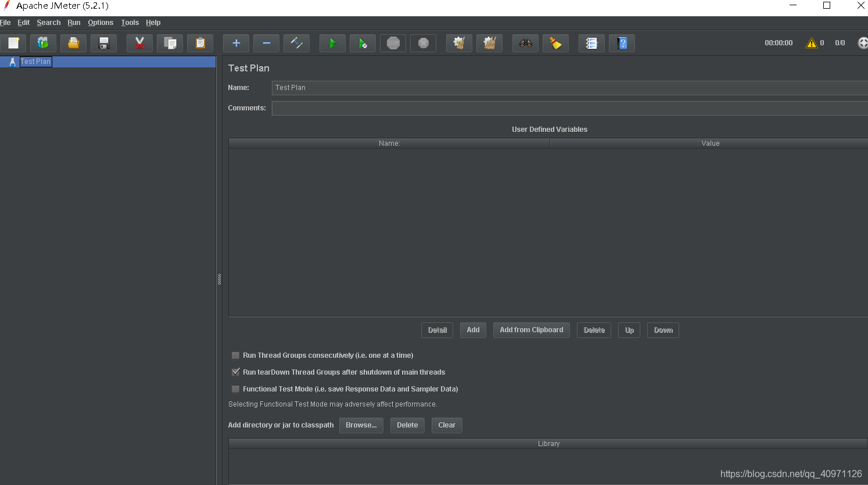Open the Tools menu
The height and width of the screenshot is (485, 868).
point(130,23)
